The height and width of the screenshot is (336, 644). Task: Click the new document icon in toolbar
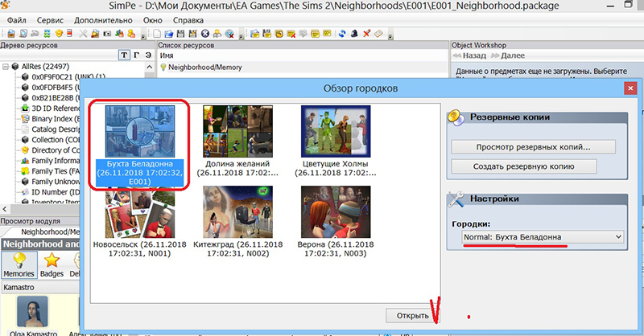click(156, 35)
